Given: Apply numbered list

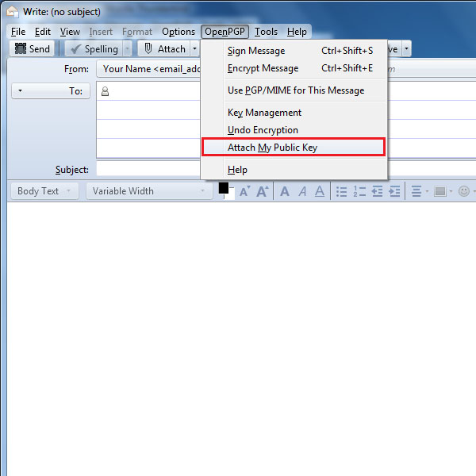Looking at the screenshot, I should (359, 191).
